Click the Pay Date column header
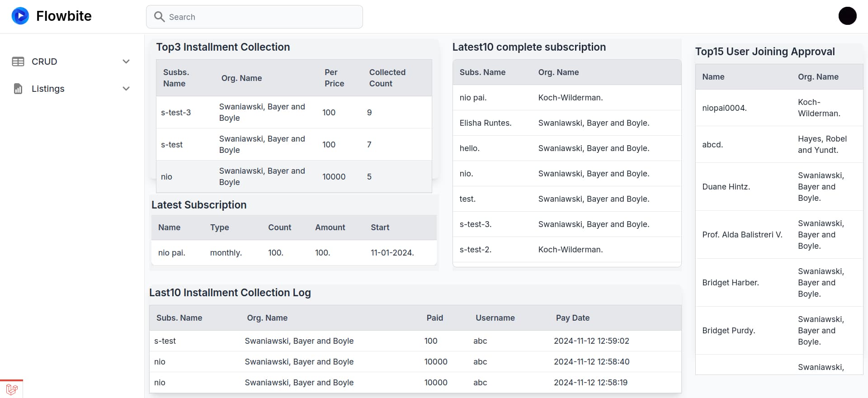This screenshot has height=398, width=868. point(572,318)
